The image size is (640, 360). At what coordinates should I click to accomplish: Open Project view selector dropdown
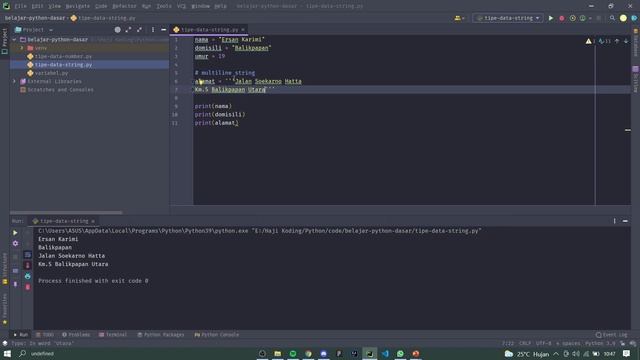pos(34,30)
